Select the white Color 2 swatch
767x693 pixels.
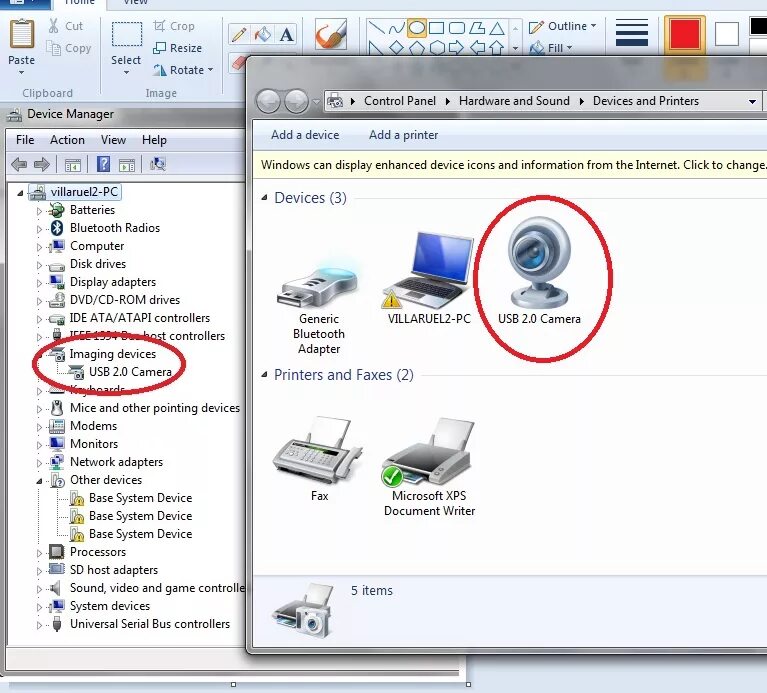726,34
